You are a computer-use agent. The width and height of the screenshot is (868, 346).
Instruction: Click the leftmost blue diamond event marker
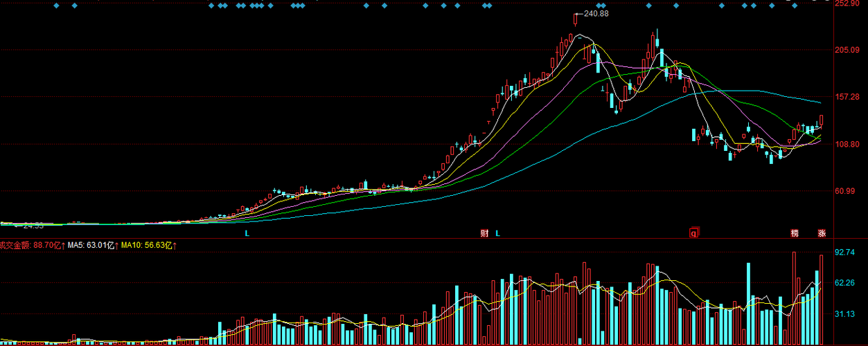[56, 6]
